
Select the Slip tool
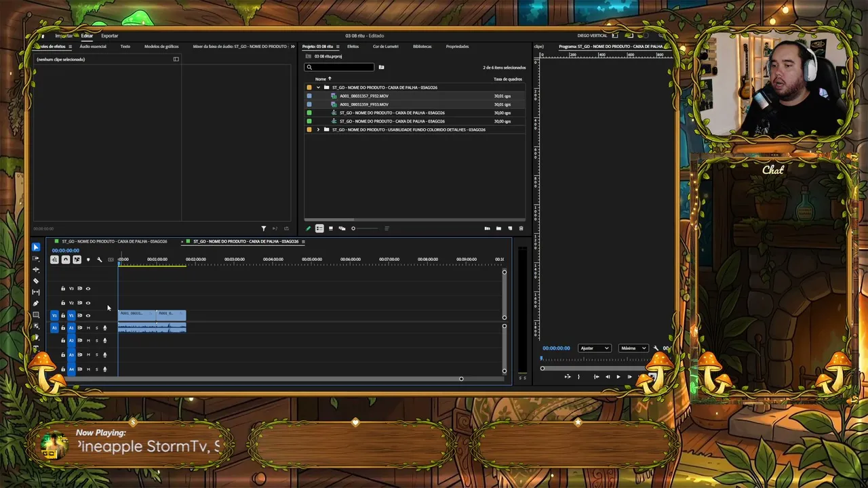(36, 292)
